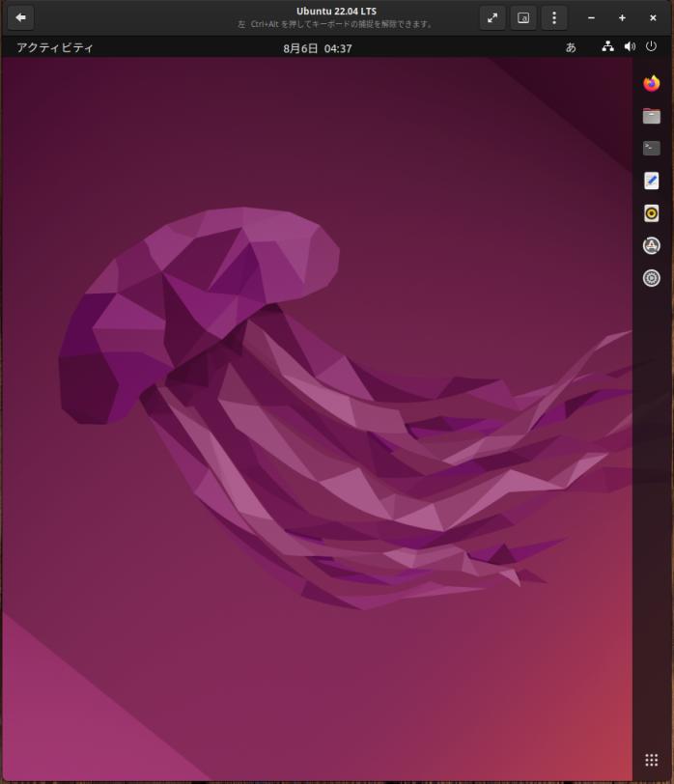The image size is (674, 784).
Task: Go back with the arrow button
Action: pyautogui.click(x=20, y=17)
